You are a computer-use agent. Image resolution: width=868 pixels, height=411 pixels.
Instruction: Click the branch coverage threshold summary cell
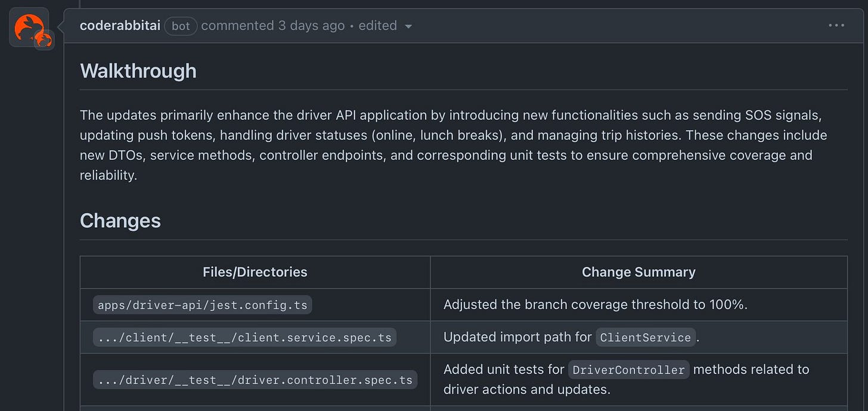coord(638,305)
